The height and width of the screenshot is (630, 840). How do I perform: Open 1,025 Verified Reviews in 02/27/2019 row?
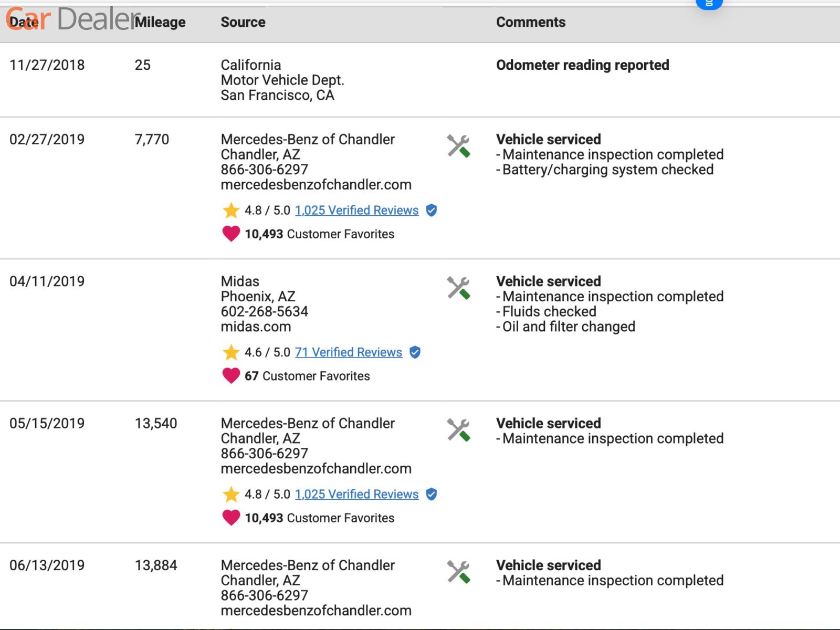tap(356, 211)
